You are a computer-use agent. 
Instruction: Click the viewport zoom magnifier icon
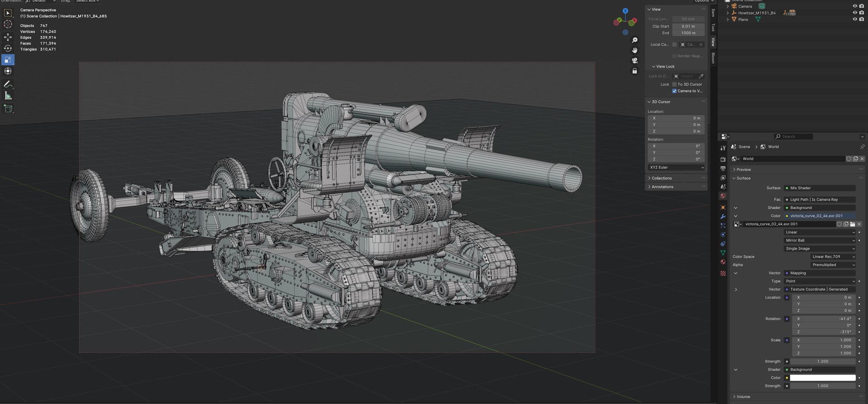[x=635, y=40]
